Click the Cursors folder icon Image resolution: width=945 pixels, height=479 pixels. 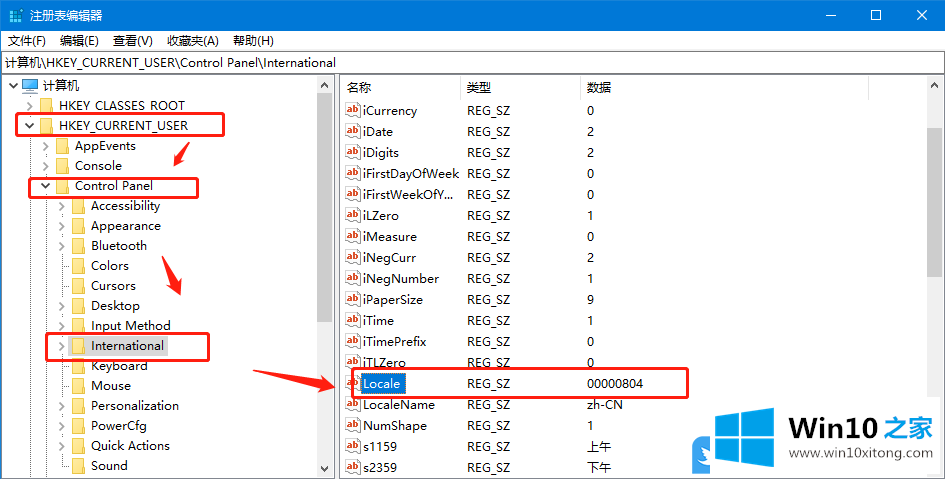point(78,286)
